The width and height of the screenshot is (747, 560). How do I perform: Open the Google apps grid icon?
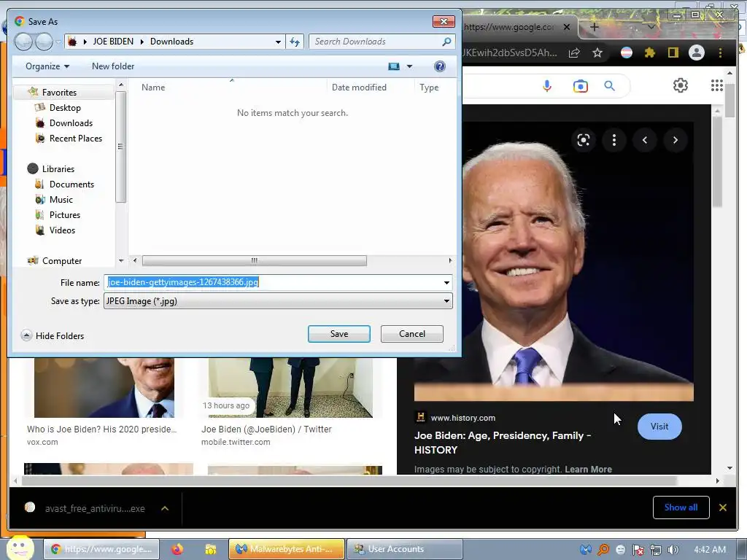(x=717, y=86)
